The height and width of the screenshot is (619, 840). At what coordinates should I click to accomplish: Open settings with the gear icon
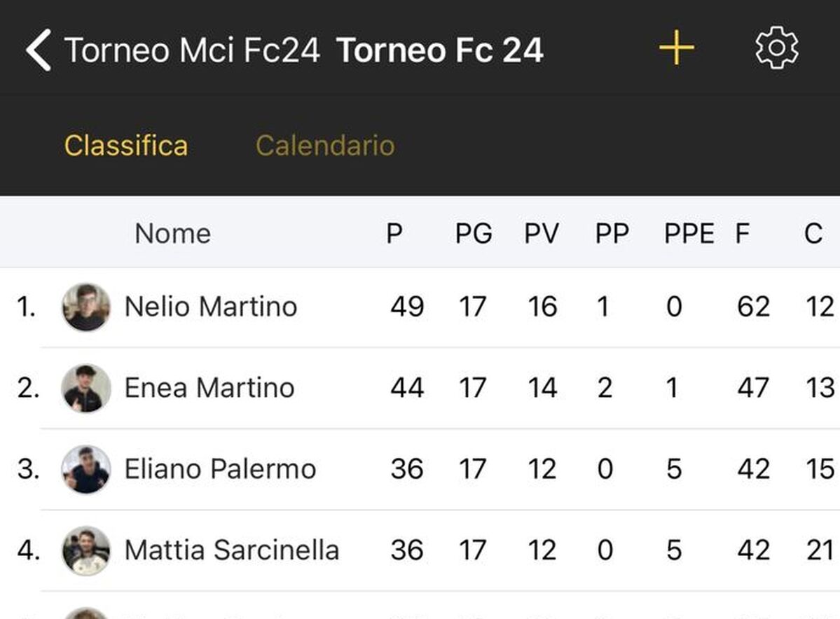click(776, 49)
